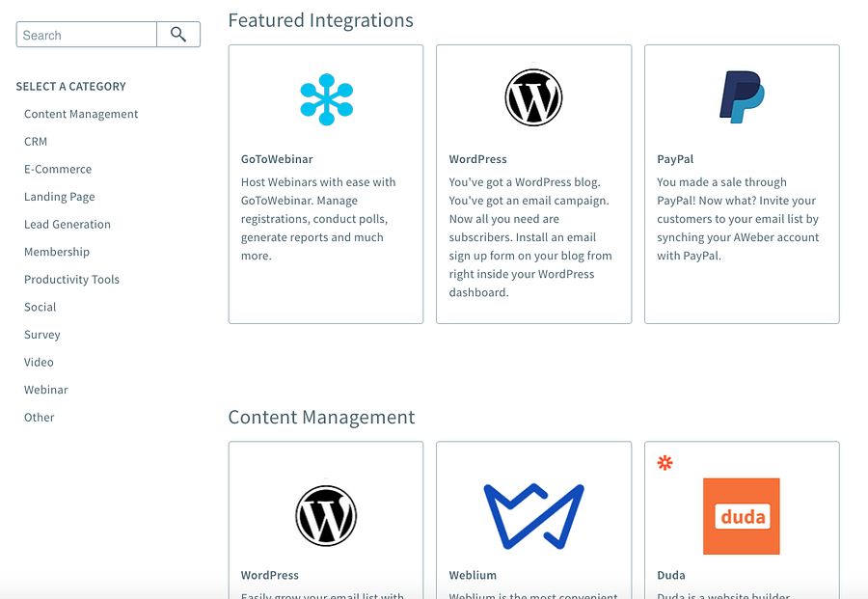Select the Other category at list bottom

click(x=39, y=417)
